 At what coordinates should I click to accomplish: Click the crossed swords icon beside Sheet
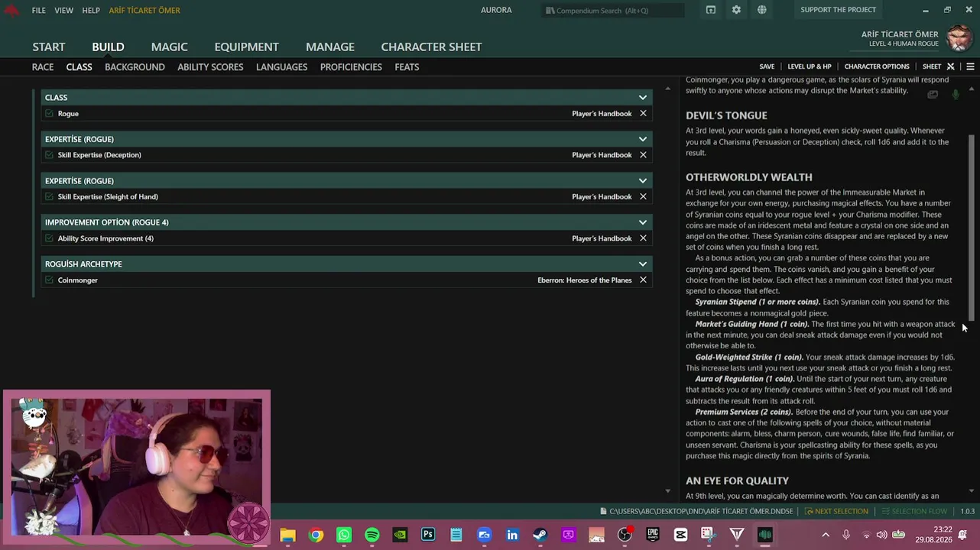[951, 66]
